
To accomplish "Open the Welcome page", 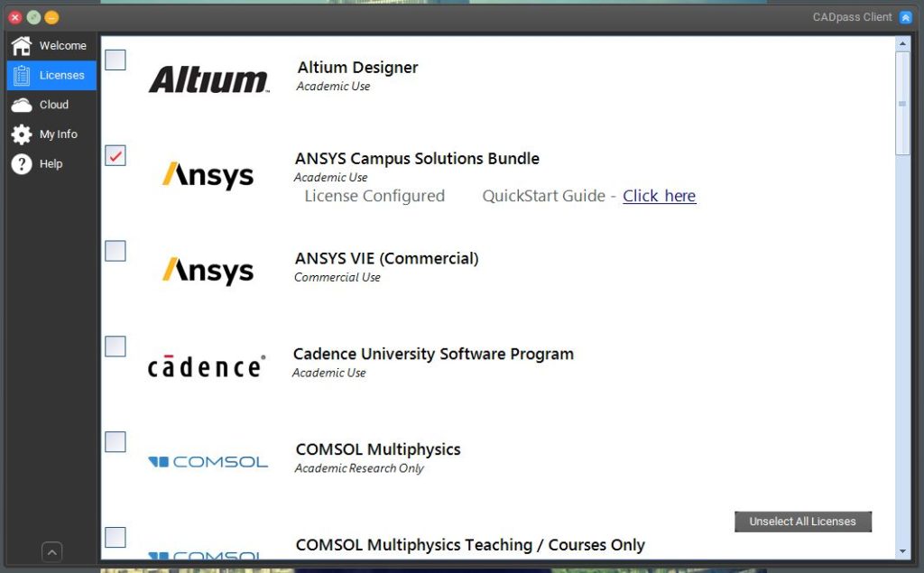I will click(51, 45).
